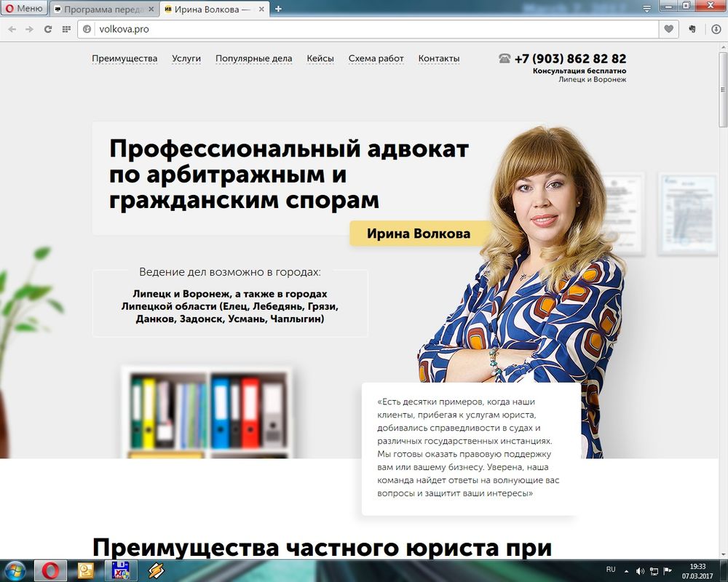
Task: Click the extension icon beside the heart
Action: 692,29
